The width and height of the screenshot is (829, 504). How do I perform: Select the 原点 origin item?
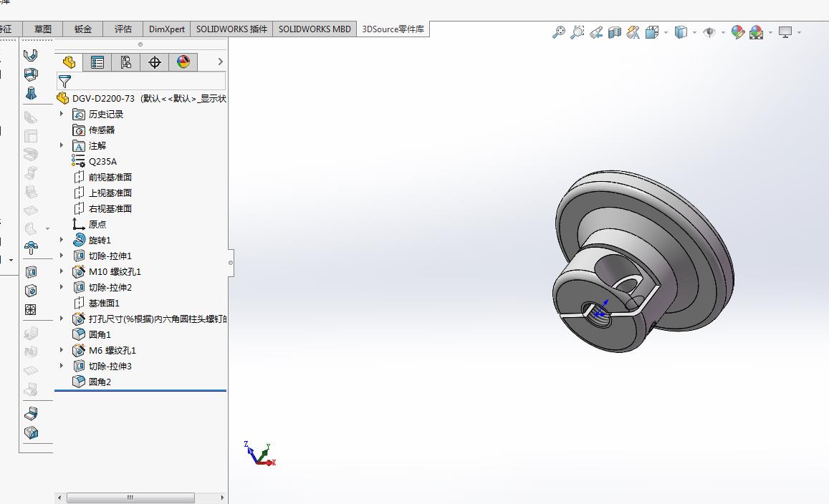(x=90, y=225)
